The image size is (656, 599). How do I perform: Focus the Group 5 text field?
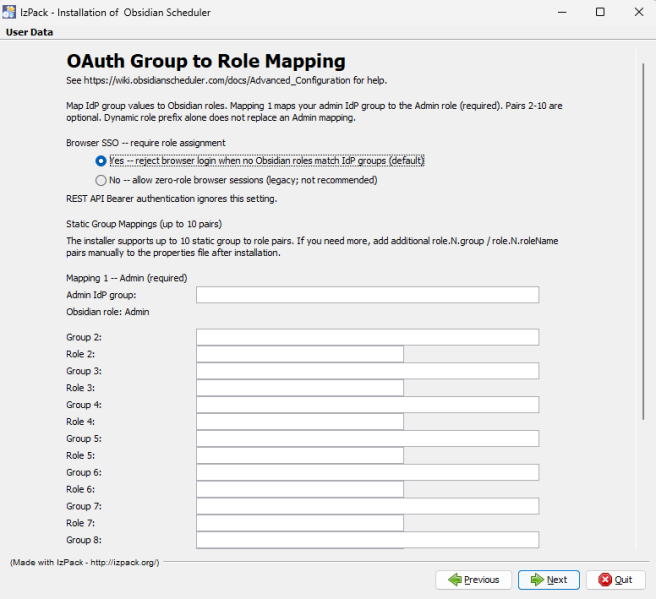point(367,439)
